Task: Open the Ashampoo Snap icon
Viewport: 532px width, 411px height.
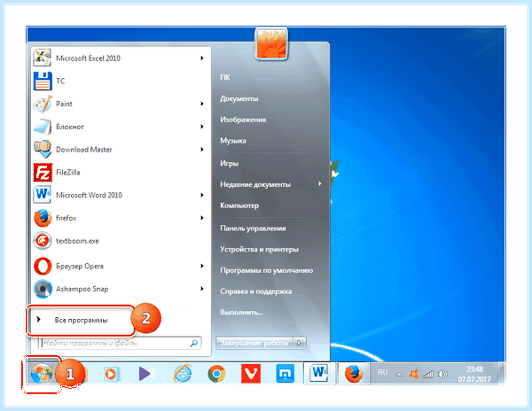Action: click(43, 289)
